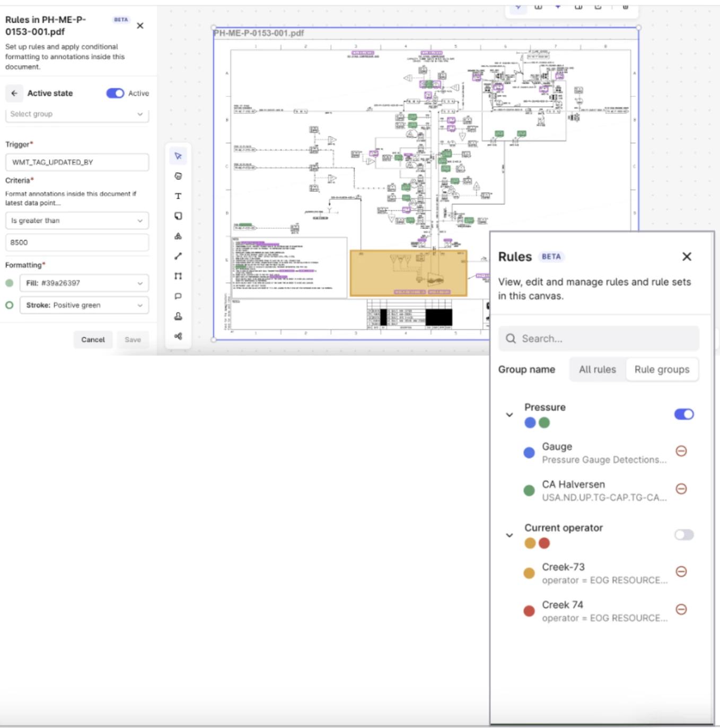Switch to the All rules tab
The image size is (720, 728).
(x=598, y=369)
